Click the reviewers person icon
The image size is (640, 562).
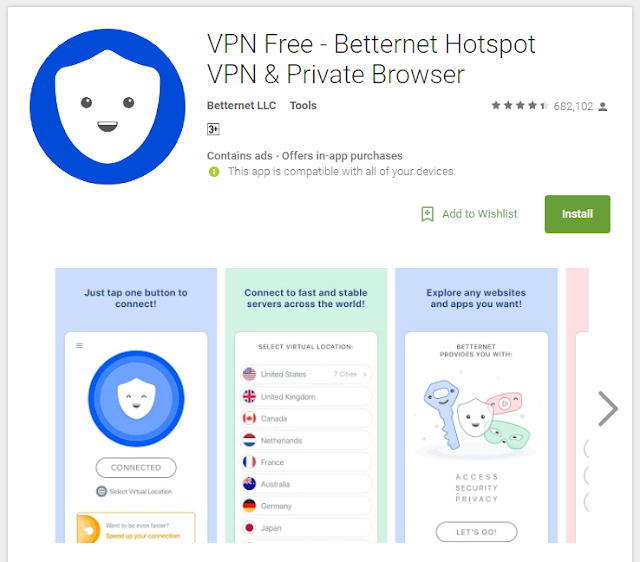pyautogui.click(x=602, y=107)
